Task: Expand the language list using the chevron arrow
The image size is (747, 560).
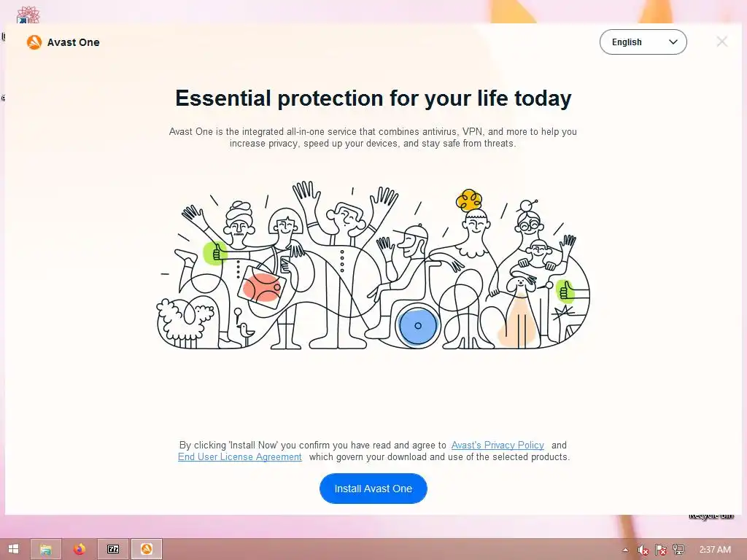Action: [x=673, y=42]
